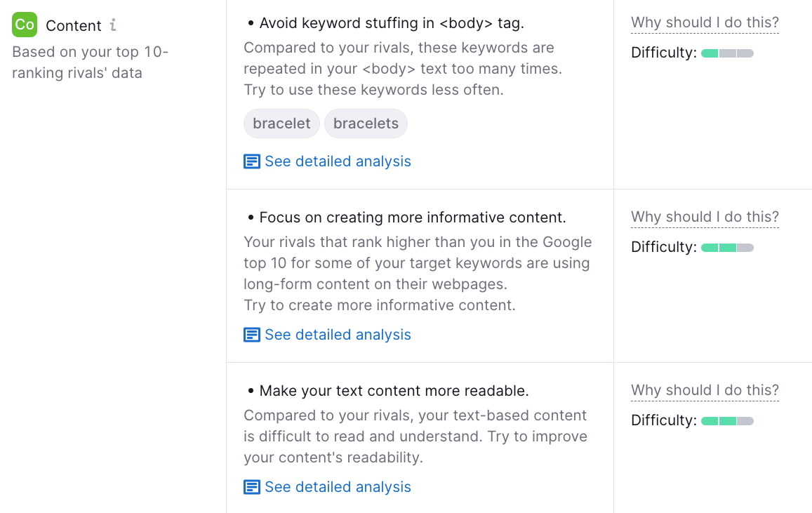Click the bullet icon before readability heading

coord(250,390)
